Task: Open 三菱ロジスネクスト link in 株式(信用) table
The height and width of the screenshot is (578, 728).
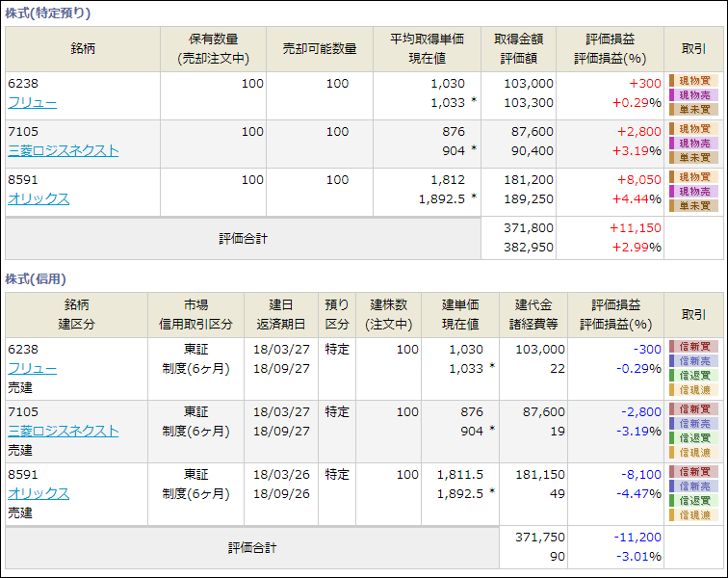Action: (x=64, y=432)
